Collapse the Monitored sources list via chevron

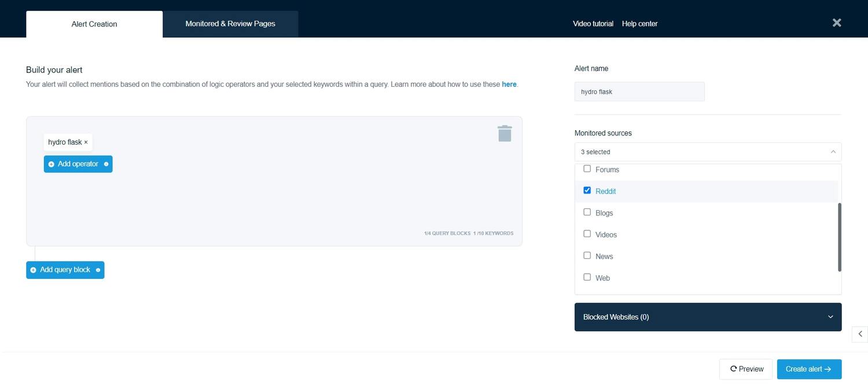(x=832, y=152)
